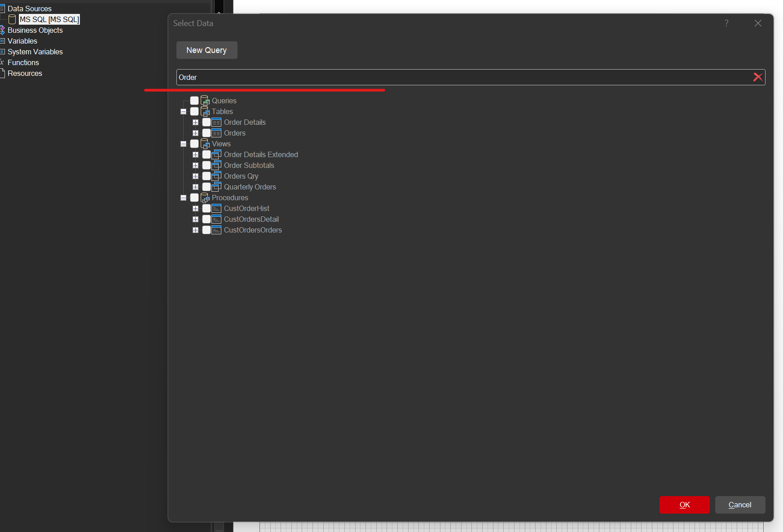This screenshot has width=783, height=532.
Task: Click the Quarterly Orders view icon
Action: coord(216,187)
